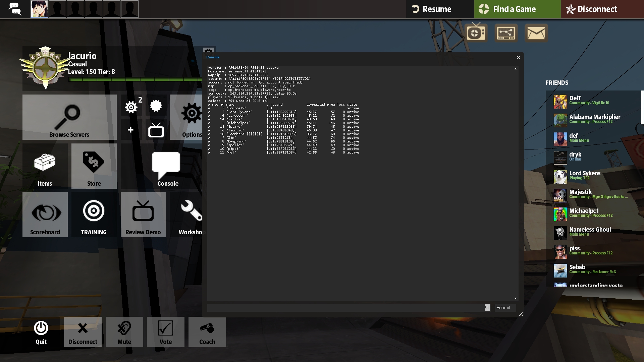Click Disconnect in the top bar
This screenshot has width=644, height=362.
point(602,9)
